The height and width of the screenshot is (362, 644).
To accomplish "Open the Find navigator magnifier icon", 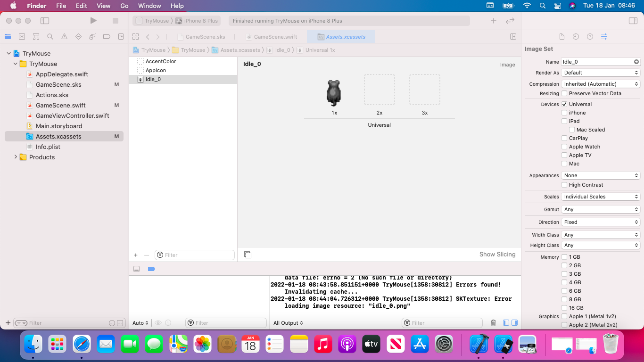I will click(50, 37).
